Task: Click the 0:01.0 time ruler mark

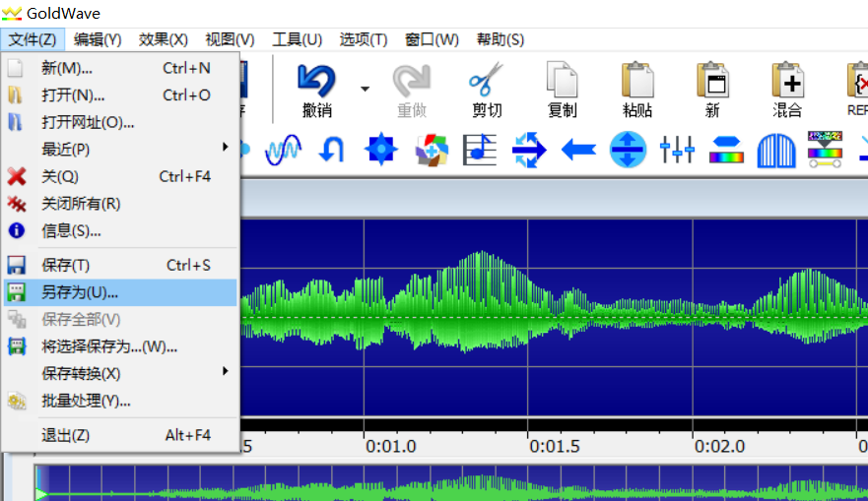Action: 390,446
